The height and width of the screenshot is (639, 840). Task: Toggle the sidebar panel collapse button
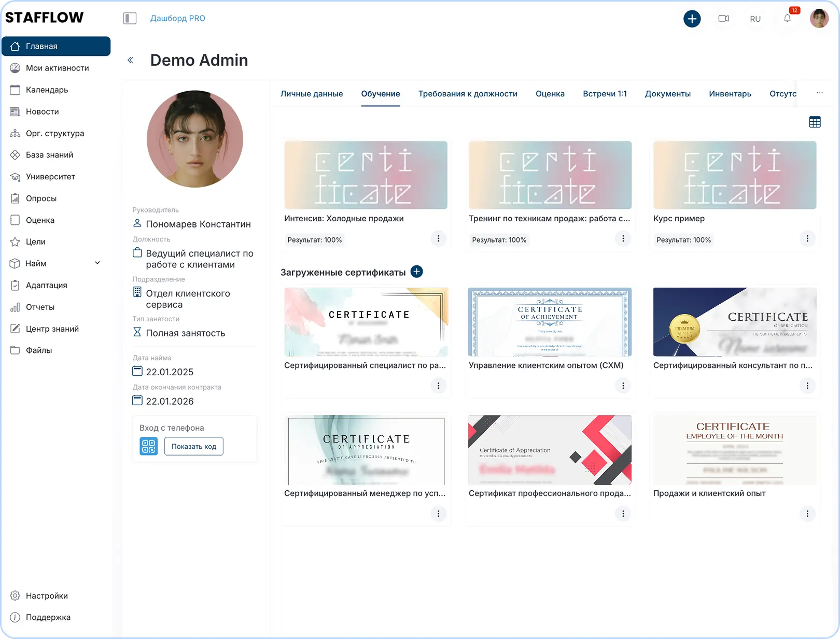point(130,19)
